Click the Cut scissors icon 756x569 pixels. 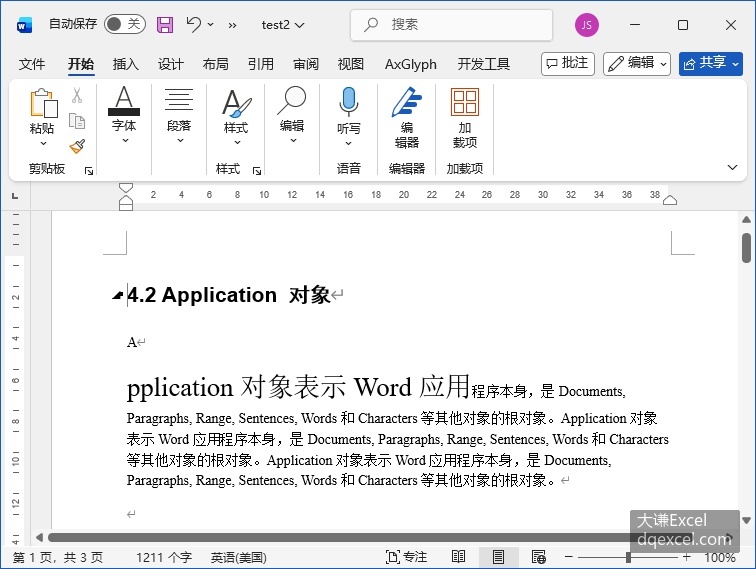point(77,95)
